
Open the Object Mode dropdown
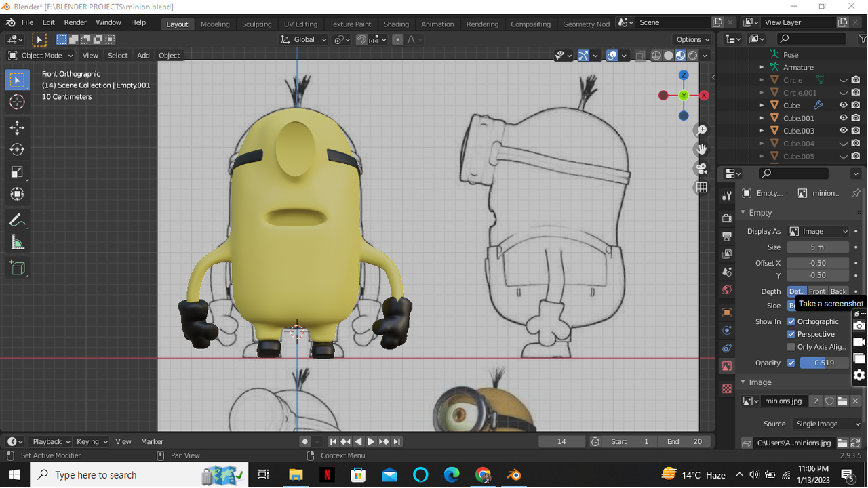[41, 56]
